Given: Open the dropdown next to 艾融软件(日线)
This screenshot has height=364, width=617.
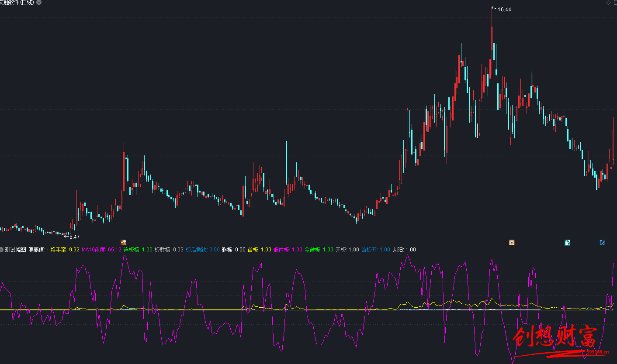Looking at the screenshot, I should [x=39, y=3].
